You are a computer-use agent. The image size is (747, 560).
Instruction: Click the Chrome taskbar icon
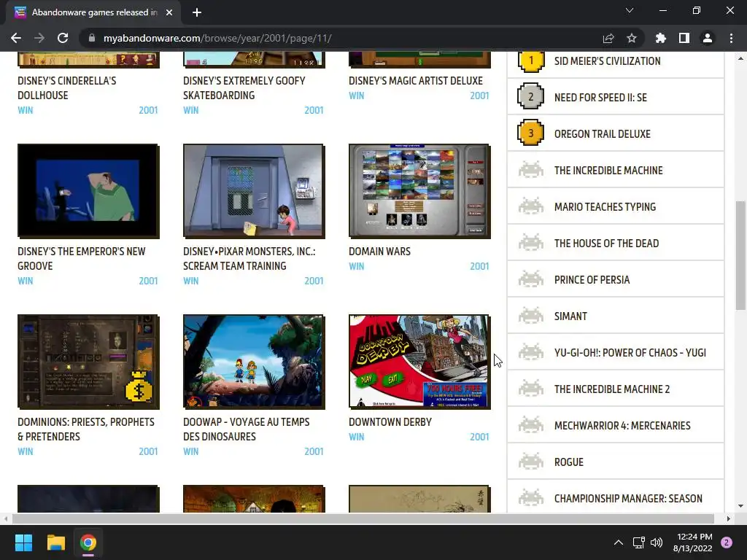pyautogui.click(x=88, y=542)
